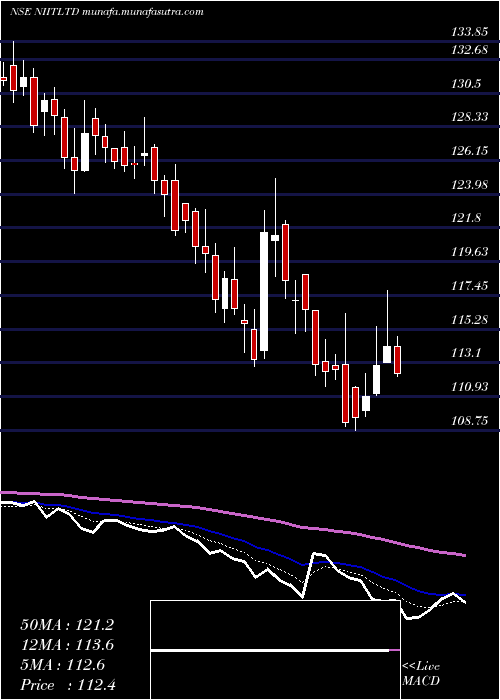Select the 113.1 price level label
The width and height of the screenshot is (500, 700).
tap(466, 353)
